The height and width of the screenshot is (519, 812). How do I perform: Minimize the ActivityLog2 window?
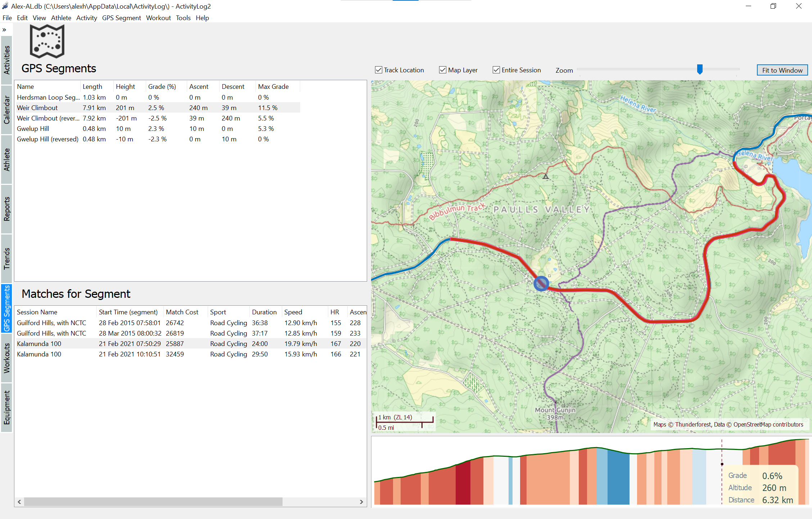tap(748, 6)
